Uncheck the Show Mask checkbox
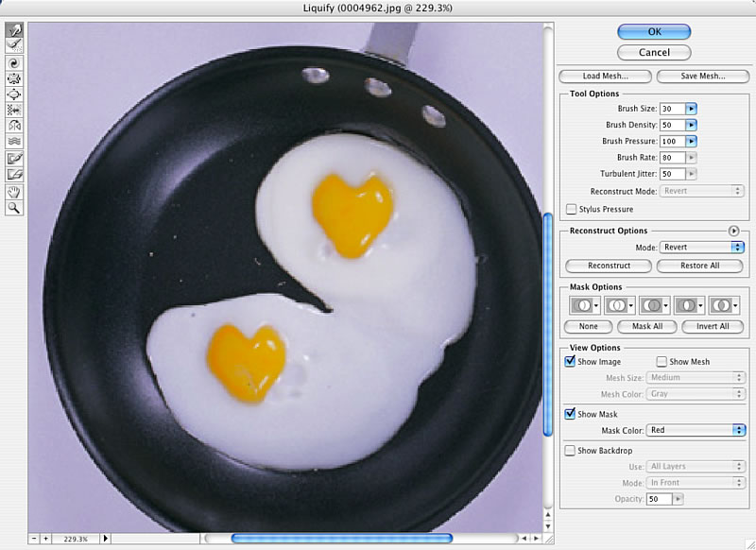756x550 pixels. (x=570, y=414)
